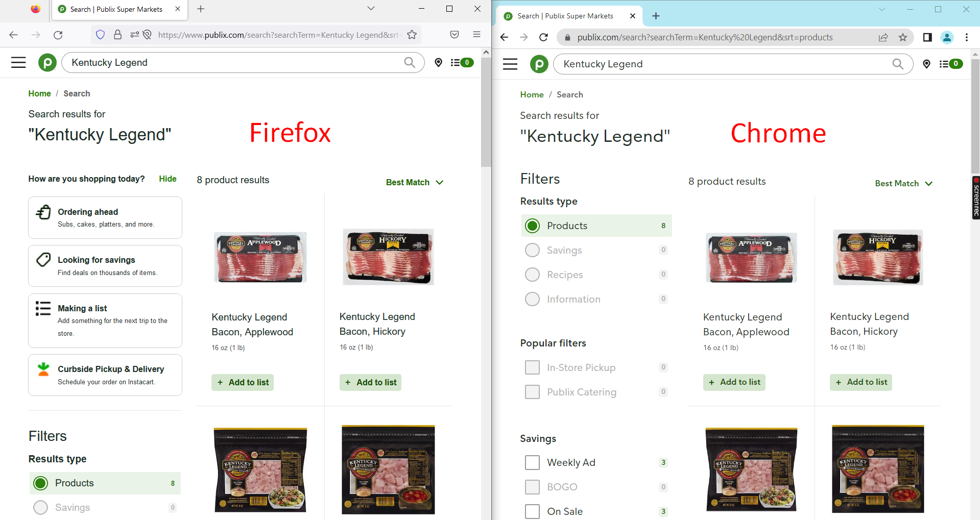Image resolution: width=980 pixels, height=520 pixels.
Task: Open shopping list icon in Firefox page
Action: pyautogui.click(x=462, y=62)
